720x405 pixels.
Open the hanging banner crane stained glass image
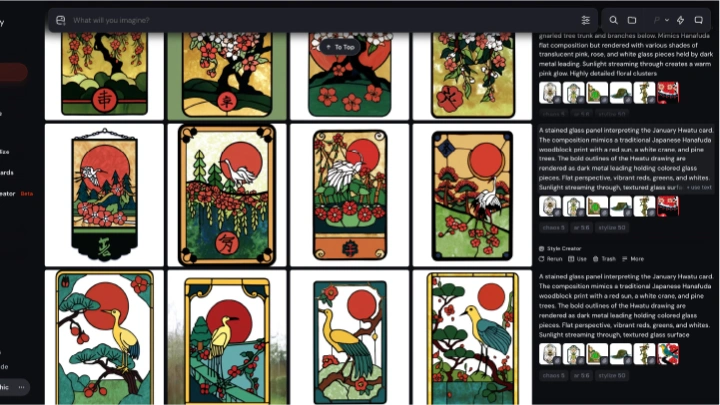coord(104,195)
